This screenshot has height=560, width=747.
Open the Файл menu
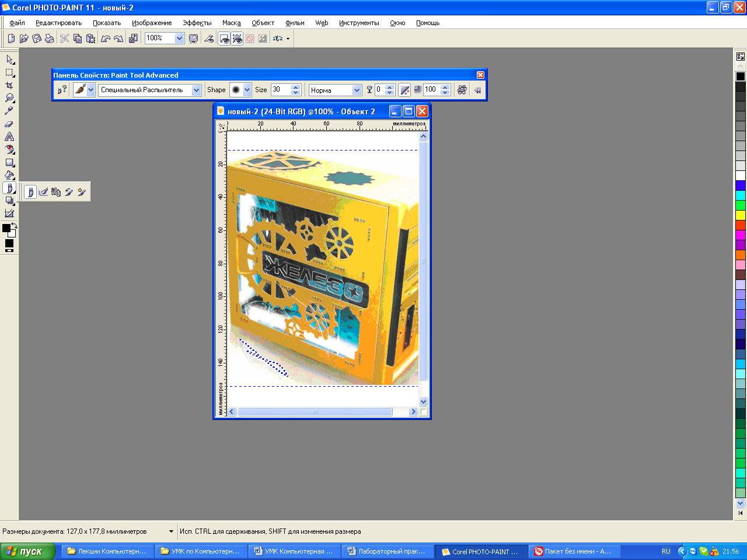click(17, 23)
